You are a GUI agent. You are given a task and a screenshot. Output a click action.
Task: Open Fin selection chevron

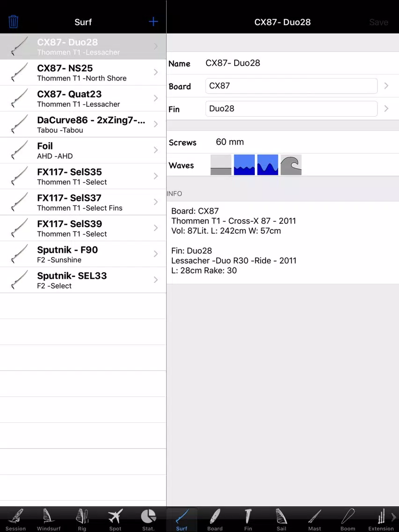(386, 109)
